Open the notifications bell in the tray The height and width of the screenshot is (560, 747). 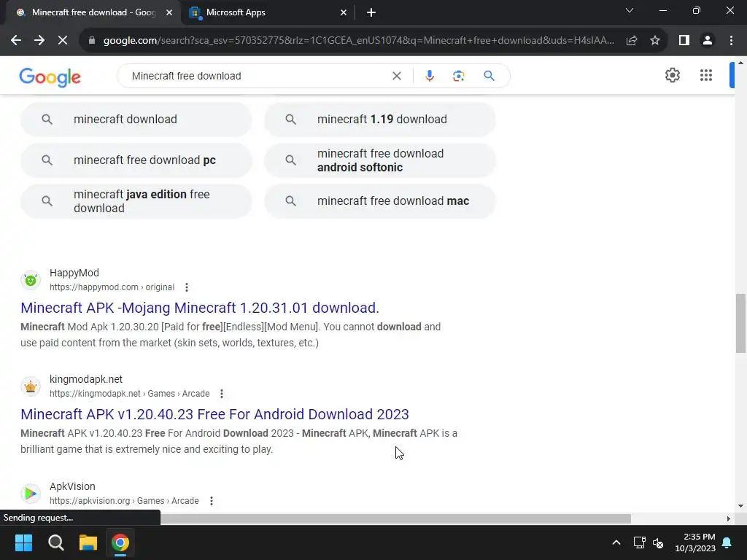coord(727,542)
